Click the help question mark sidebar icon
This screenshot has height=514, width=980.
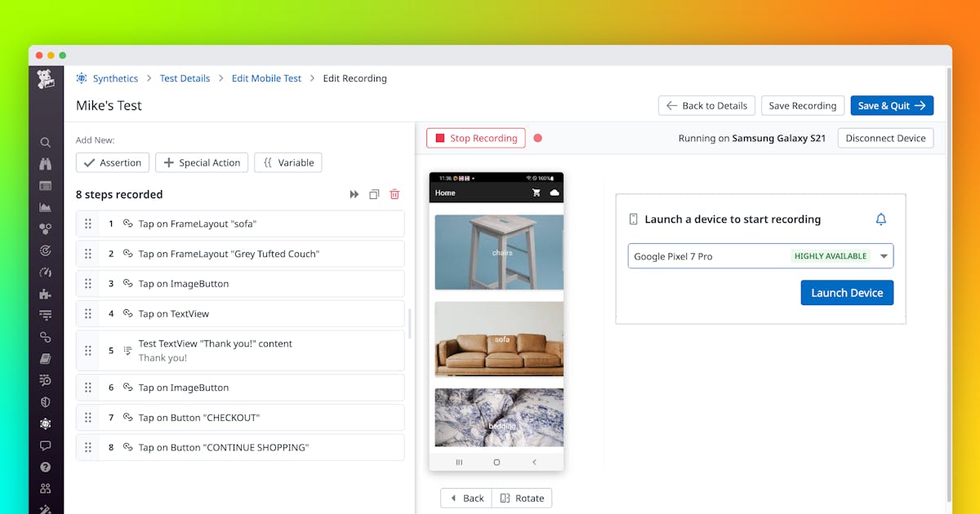point(46,467)
